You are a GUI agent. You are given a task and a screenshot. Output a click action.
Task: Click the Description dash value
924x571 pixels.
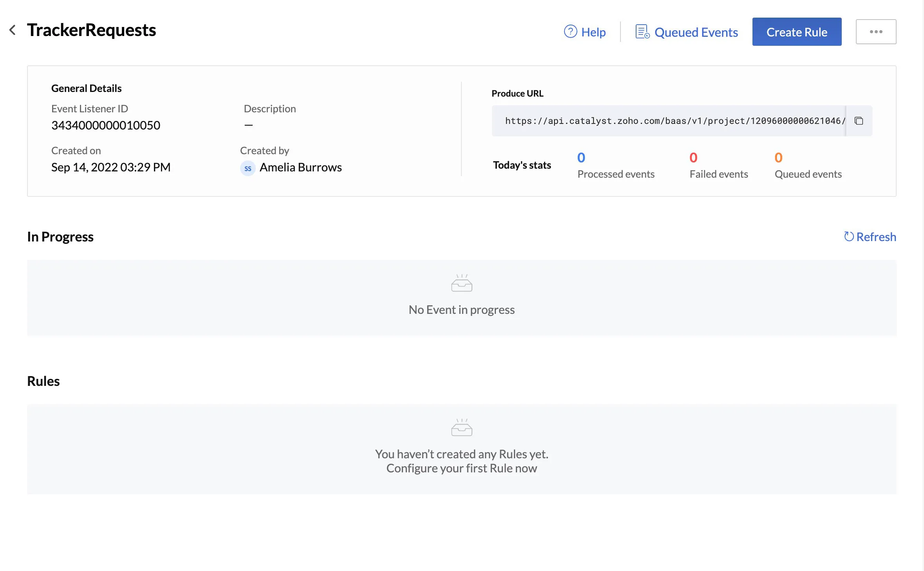248,125
